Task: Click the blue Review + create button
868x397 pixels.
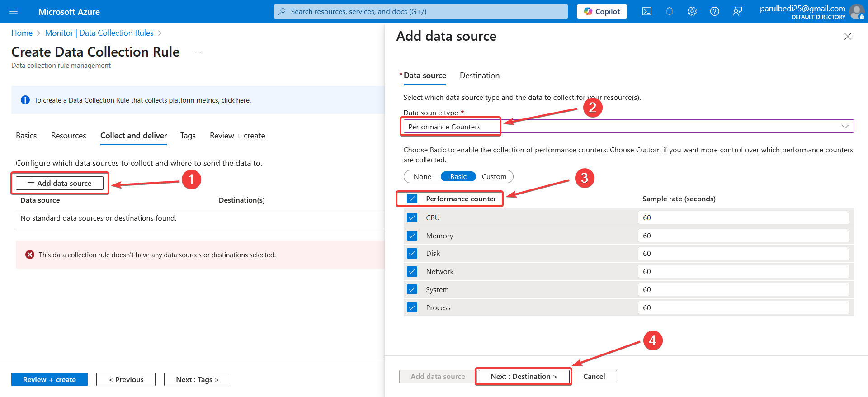Action: (x=49, y=379)
